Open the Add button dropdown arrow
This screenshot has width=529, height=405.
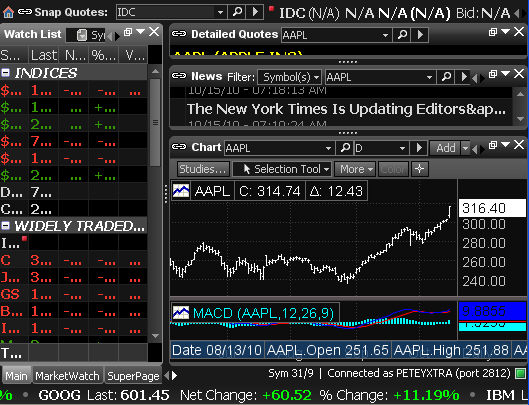(465, 148)
